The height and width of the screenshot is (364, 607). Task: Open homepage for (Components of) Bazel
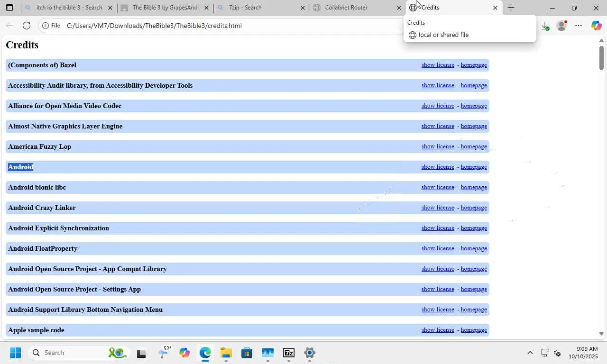point(474,65)
